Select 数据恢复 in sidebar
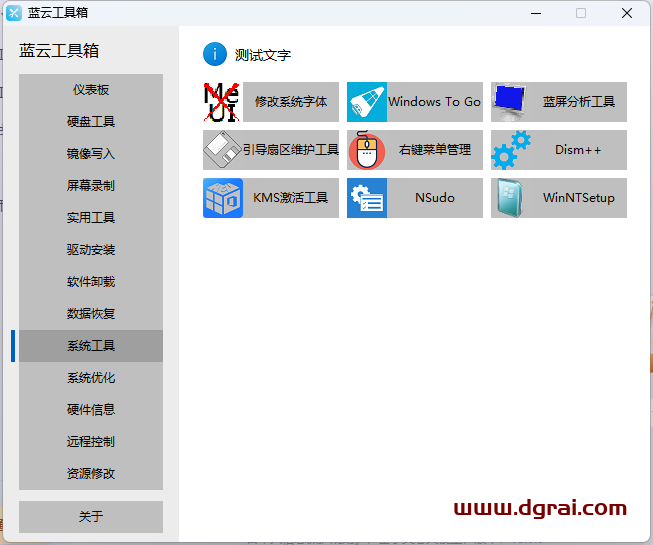The width and height of the screenshot is (653, 545). (x=91, y=314)
